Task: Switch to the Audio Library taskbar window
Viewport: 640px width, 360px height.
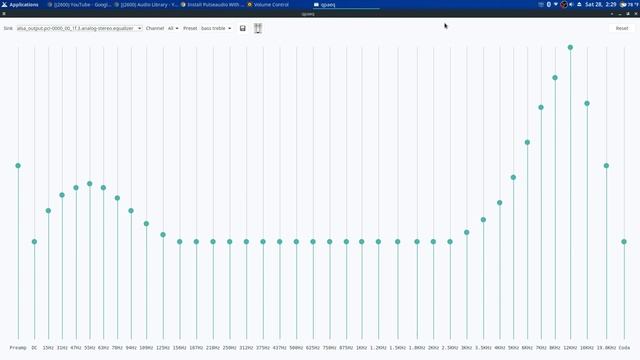Action: 146,4
